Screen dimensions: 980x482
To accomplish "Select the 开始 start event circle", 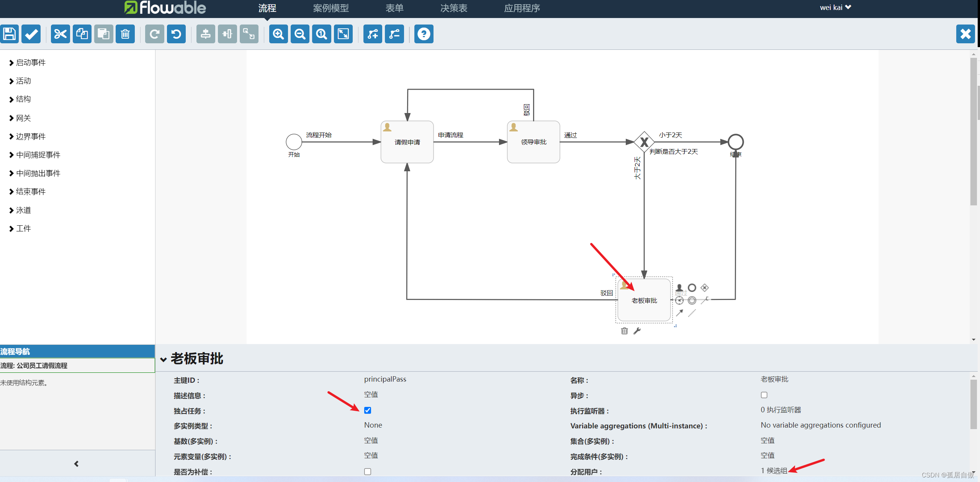I will [294, 142].
